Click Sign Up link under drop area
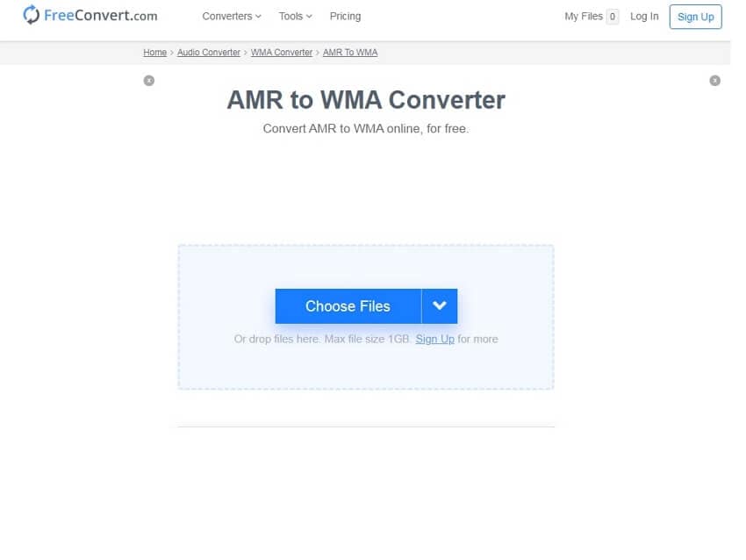Viewport: 746px width, 560px height. [434, 339]
